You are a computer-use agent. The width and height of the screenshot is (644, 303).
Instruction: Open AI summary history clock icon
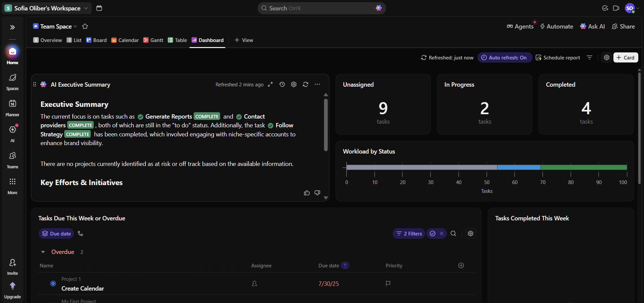(x=282, y=85)
